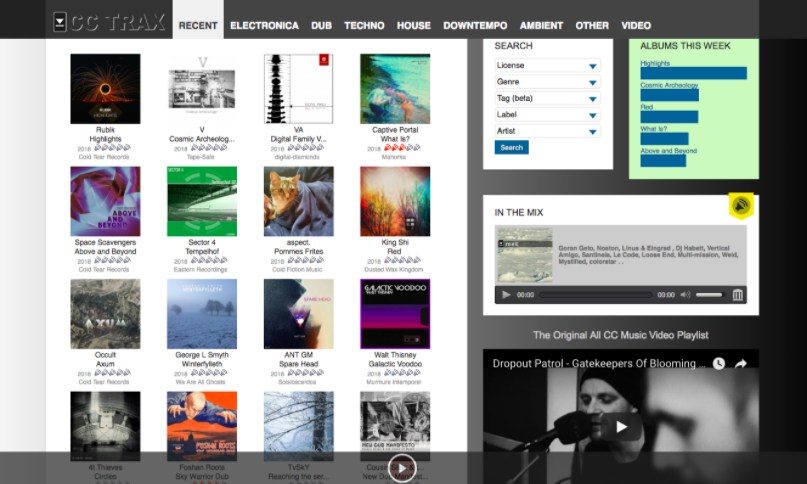Adjust the mix player volume slider
The height and width of the screenshot is (484, 807).
coord(709,295)
